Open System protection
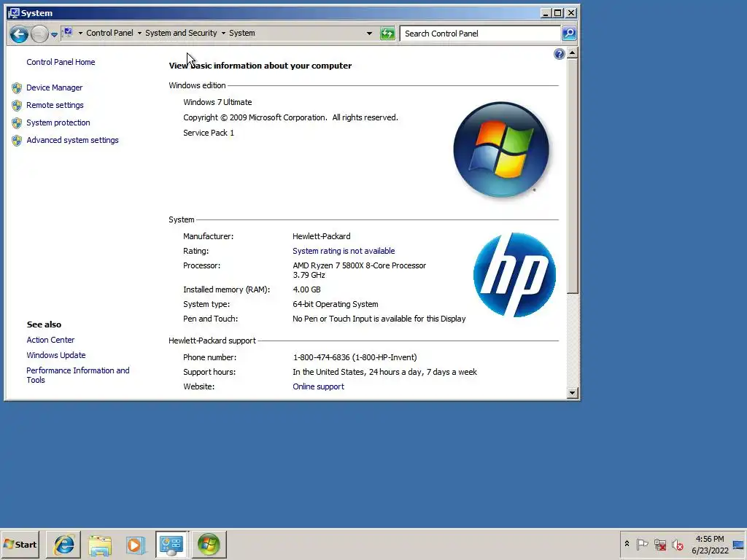The image size is (747, 560). [58, 122]
